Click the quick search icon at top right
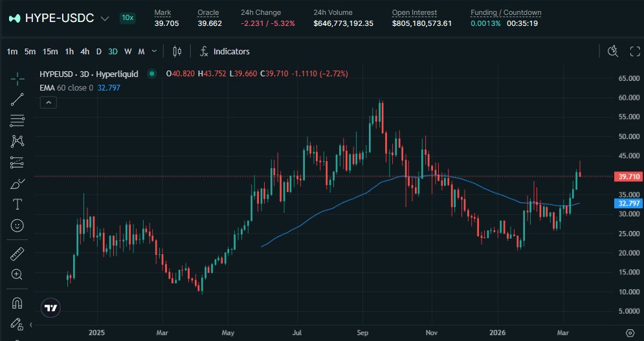644x341 pixels. click(x=613, y=51)
